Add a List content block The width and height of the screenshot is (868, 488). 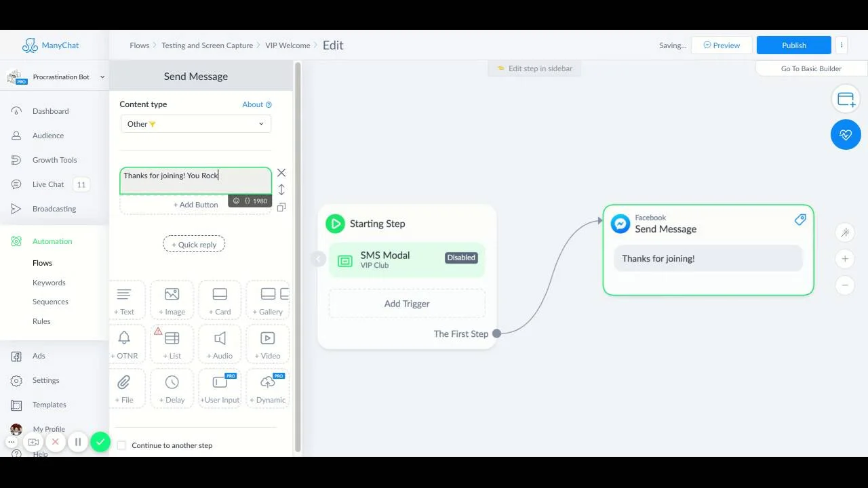[x=172, y=344]
